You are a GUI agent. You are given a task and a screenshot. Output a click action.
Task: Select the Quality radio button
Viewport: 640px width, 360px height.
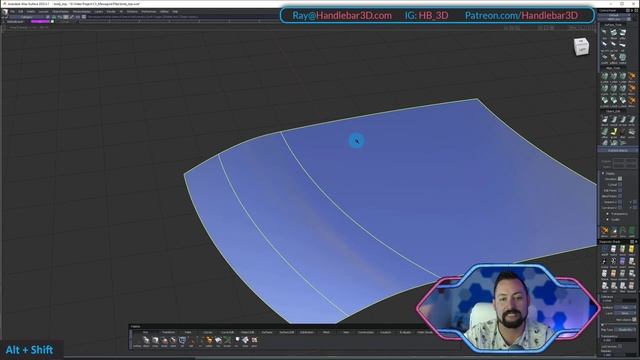[608, 220]
